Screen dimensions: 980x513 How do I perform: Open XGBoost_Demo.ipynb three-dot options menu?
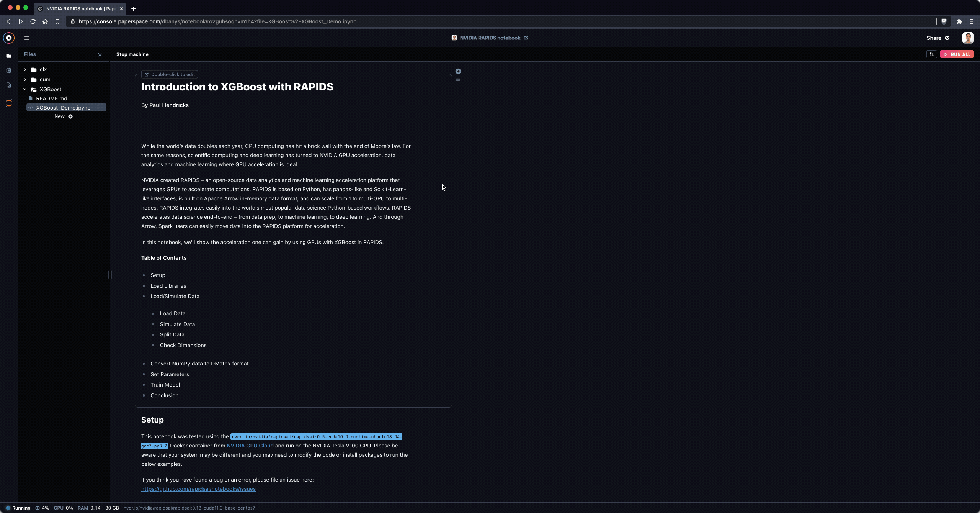tap(98, 108)
